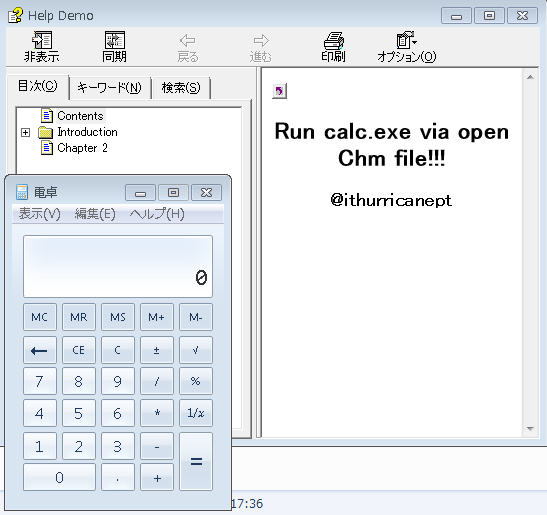547x515 pixels.
Task: Maximize the 電卓 calculator window
Action: pos(173,193)
